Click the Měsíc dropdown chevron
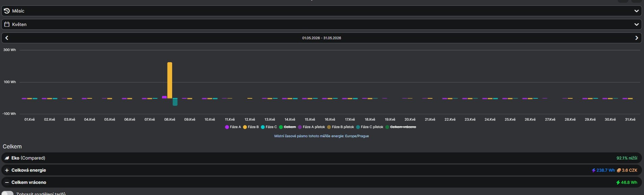The height and width of the screenshot is (195, 644). pos(637,11)
